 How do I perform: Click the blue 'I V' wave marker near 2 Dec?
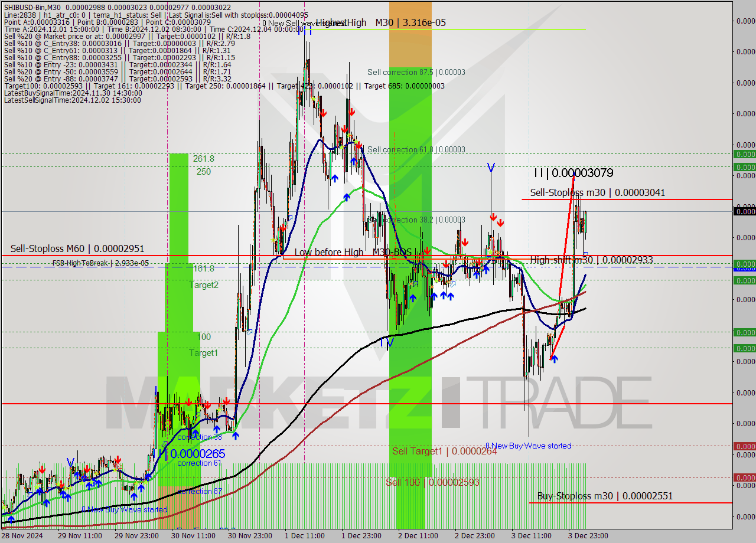387,342
